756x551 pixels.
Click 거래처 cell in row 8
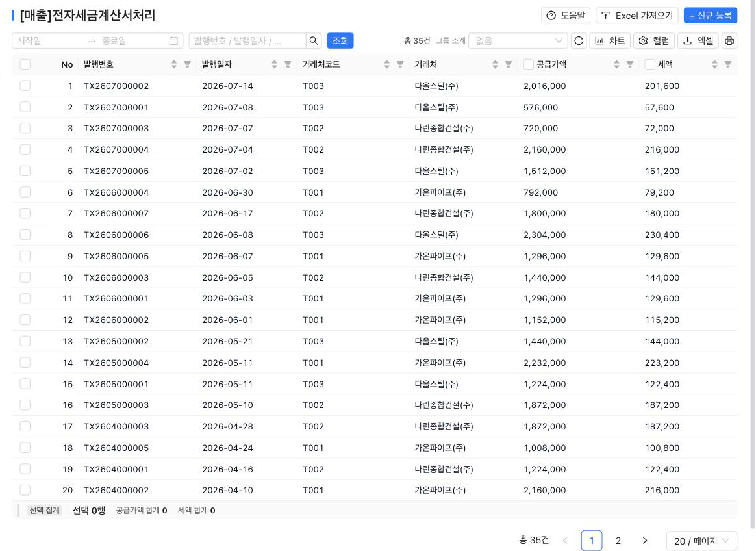click(x=436, y=235)
